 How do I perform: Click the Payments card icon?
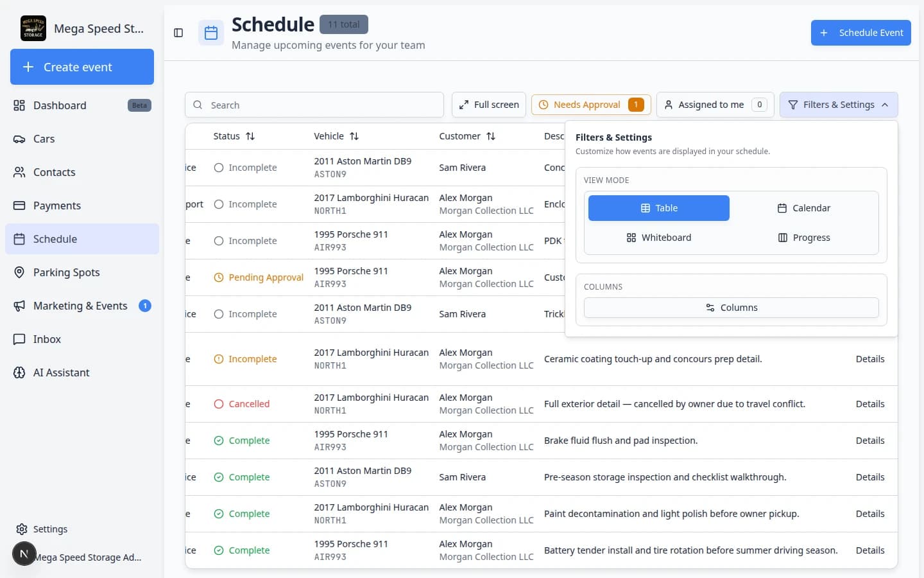click(19, 206)
